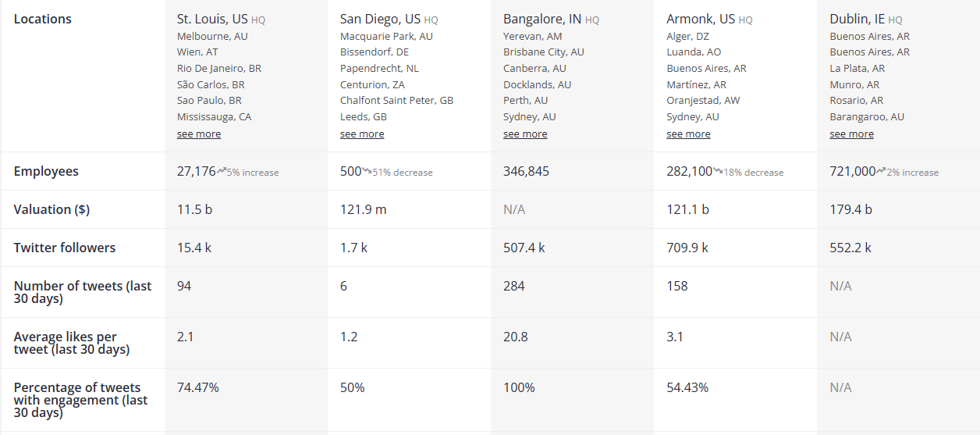980x435 pixels.
Task: Open the Dublin, IE headquarters location
Action: (857, 19)
